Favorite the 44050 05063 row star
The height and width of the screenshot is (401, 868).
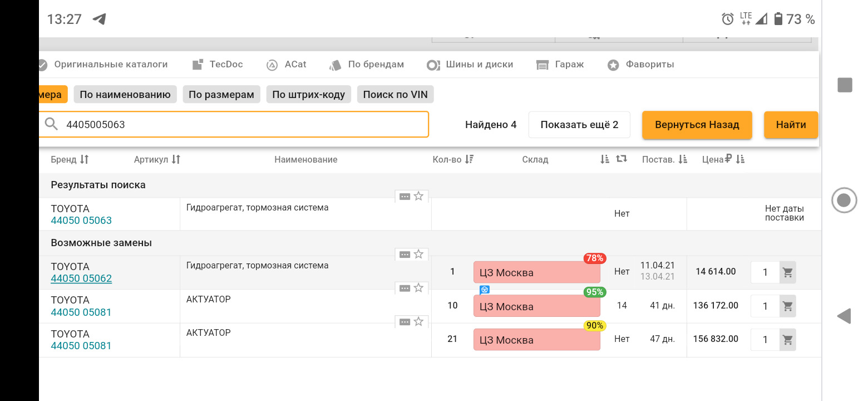(x=419, y=196)
